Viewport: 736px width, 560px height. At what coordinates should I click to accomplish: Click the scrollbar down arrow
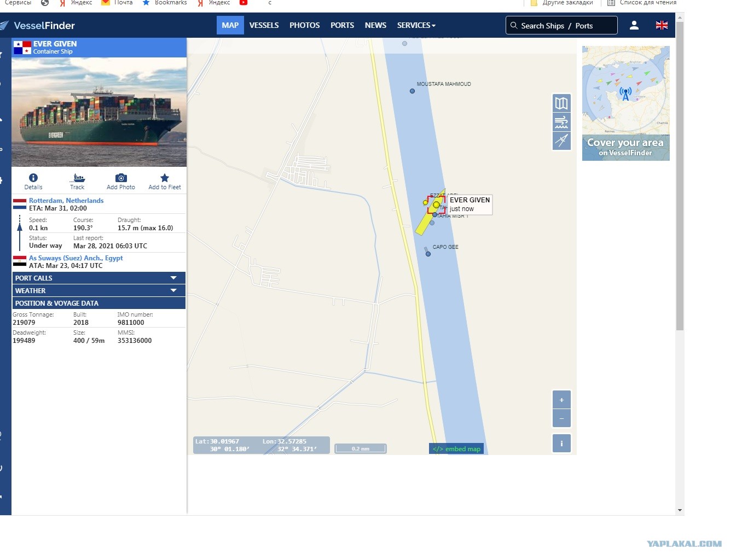(680, 510)
